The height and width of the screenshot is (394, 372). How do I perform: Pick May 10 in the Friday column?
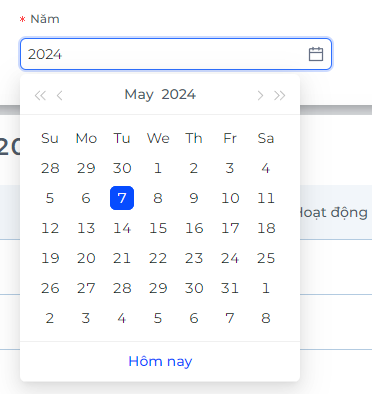[x=230, y=198]
